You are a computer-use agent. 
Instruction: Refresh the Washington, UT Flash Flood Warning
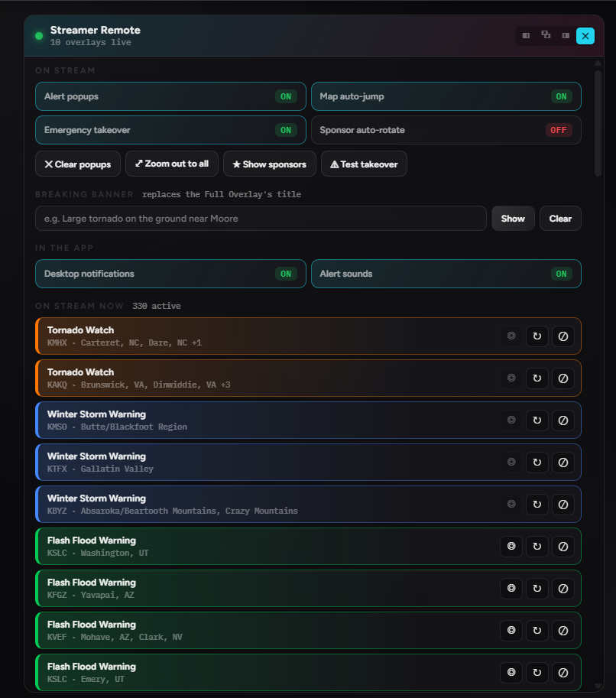(x=537, y=546)
